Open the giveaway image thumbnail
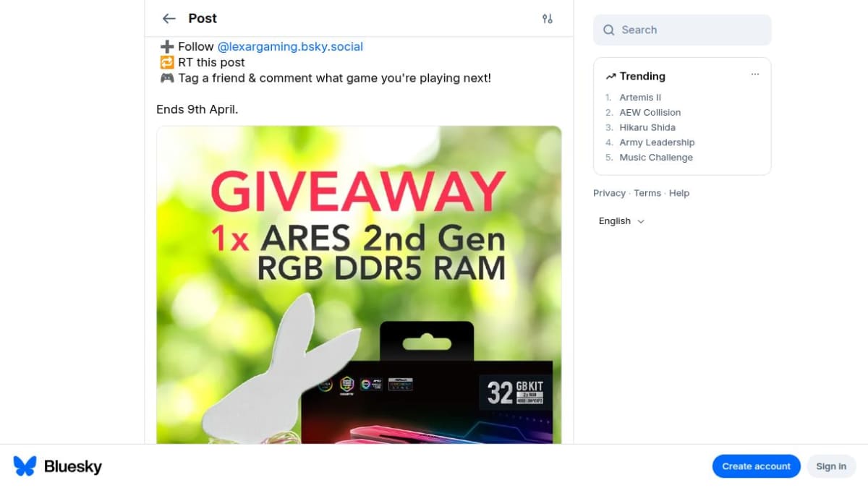 pos(359,285)
